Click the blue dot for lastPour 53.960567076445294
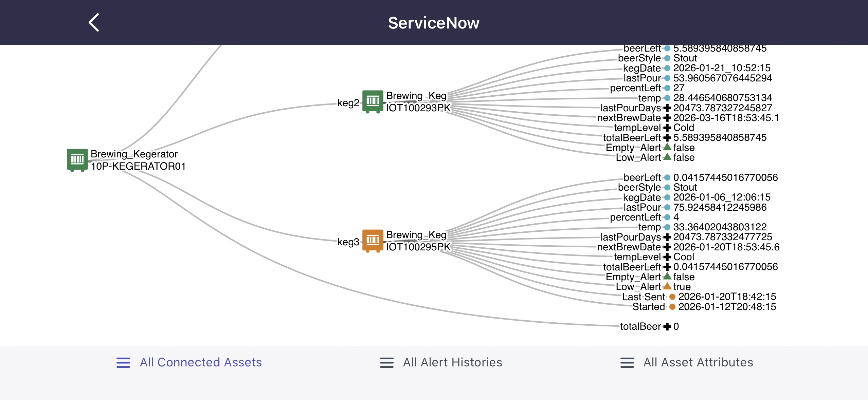 (667, 78)
